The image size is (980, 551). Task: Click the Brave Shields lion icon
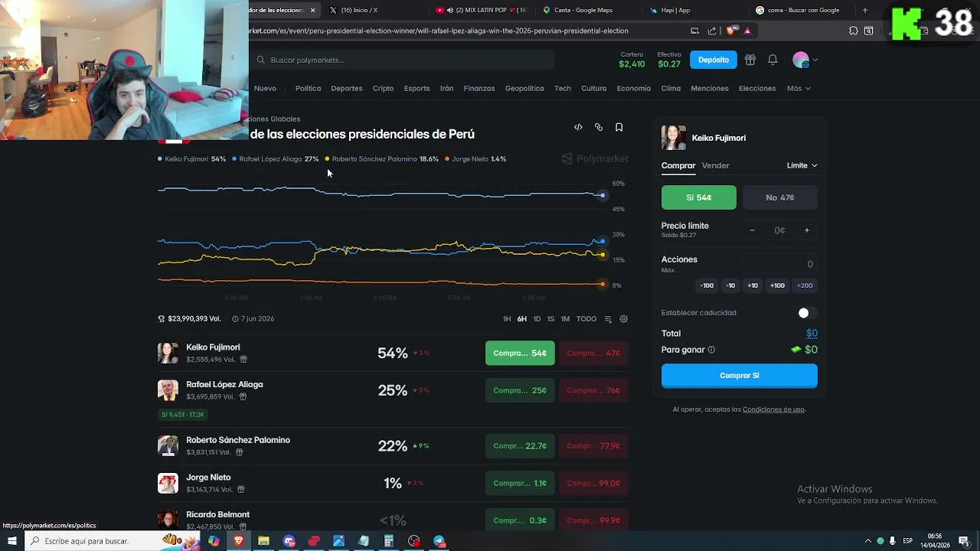[730, 31]
